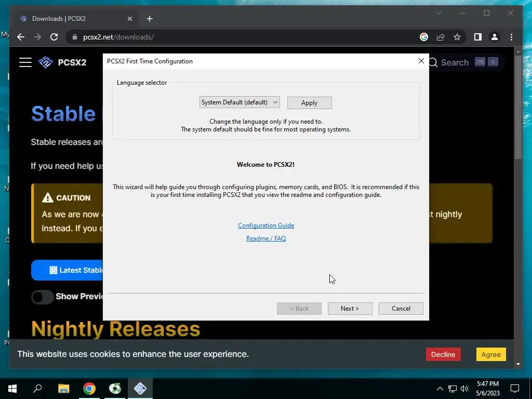This screenshot has width=532, height=399.
Task: Close the Downloads | PCSX2 tab
Action: click(x=129, y=19)
